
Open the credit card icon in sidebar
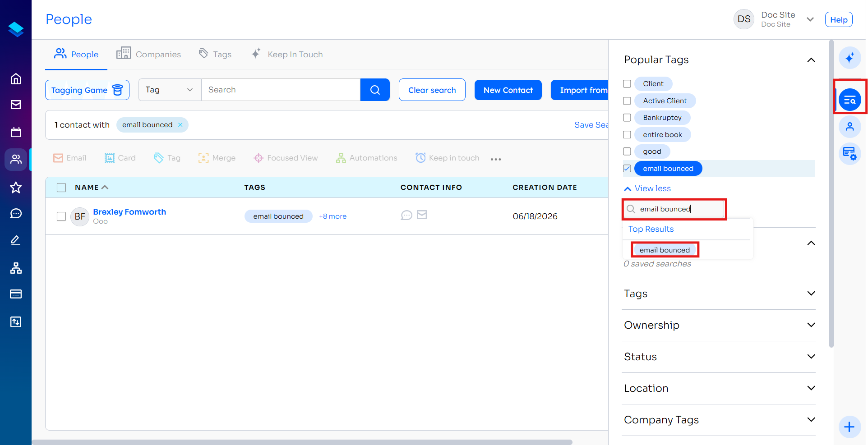pos(16,294)
